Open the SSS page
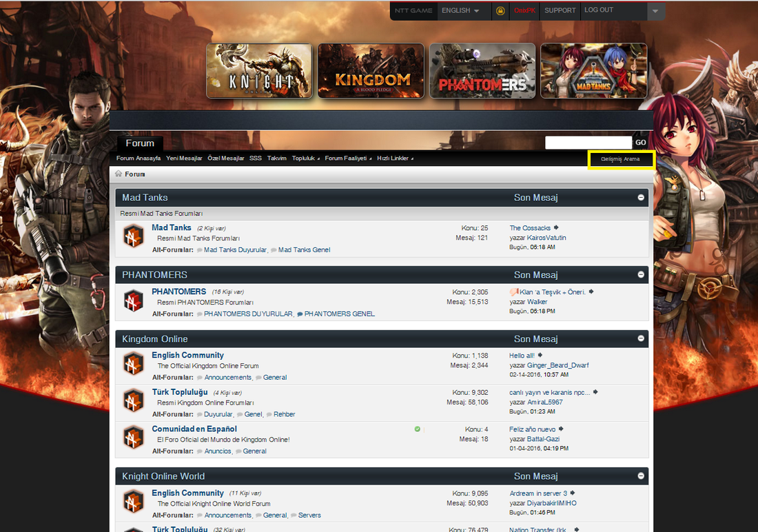758x532 pixels. pyautogui.click(x=255, y=158)
